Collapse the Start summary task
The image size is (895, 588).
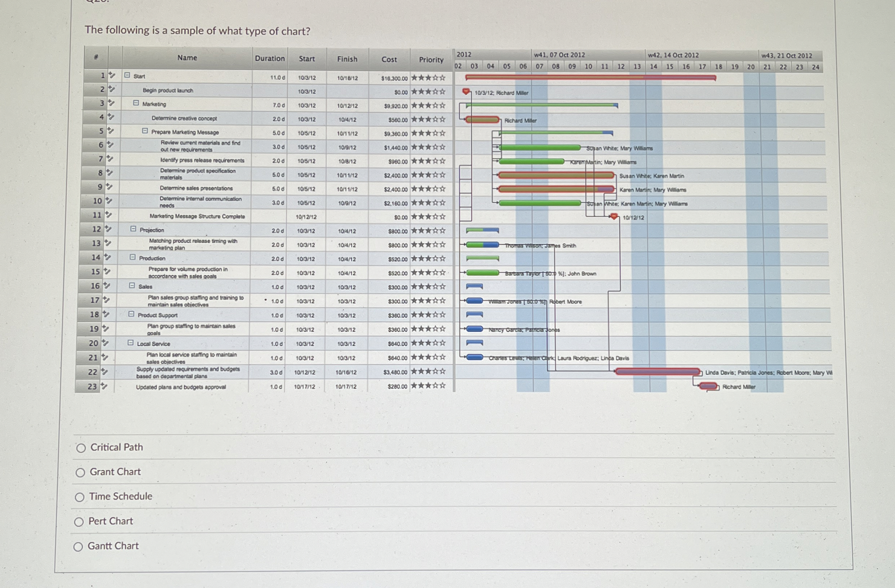[x=127, y=75]
